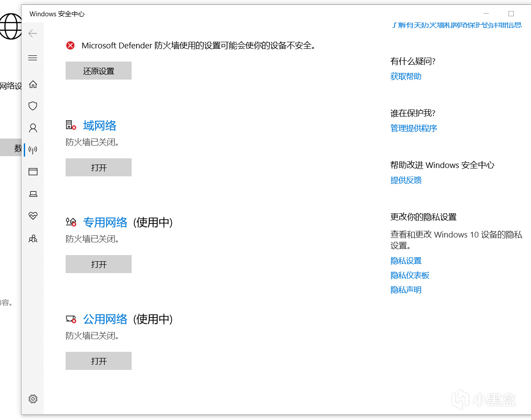Open Virus & threat protection shield icon
This screenshot has height=420, width=531.
[33, 106]
